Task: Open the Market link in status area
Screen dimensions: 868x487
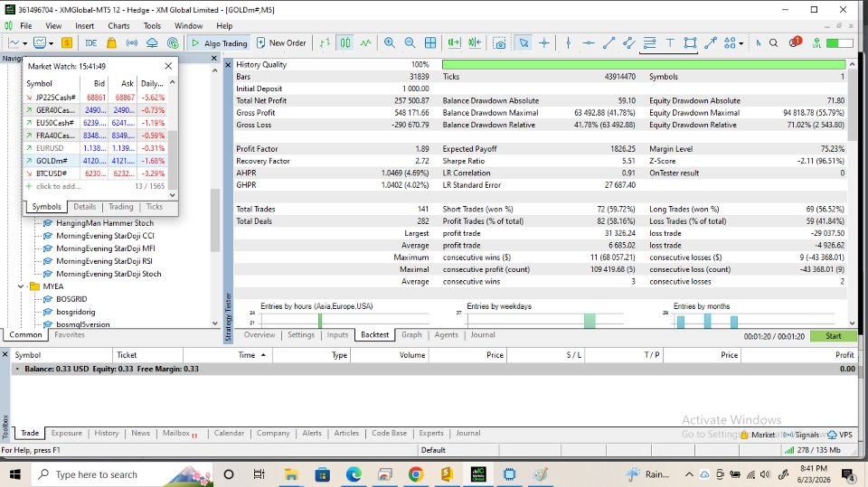Action: pyautogui.click(x=758, y=435)
